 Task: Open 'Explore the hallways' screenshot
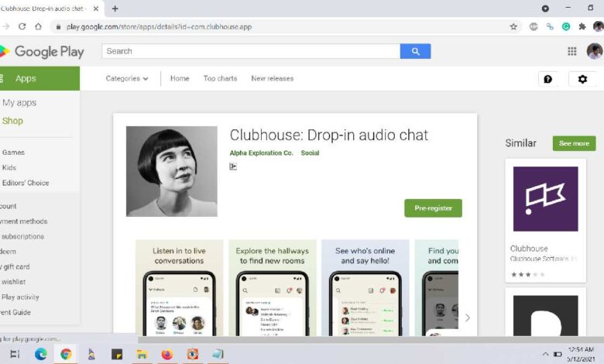[x=273, y=288]
